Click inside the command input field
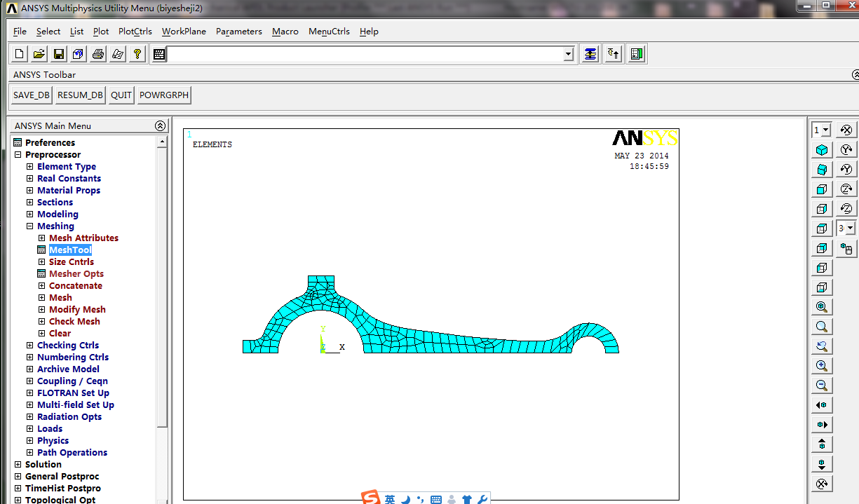 point(365,55)
